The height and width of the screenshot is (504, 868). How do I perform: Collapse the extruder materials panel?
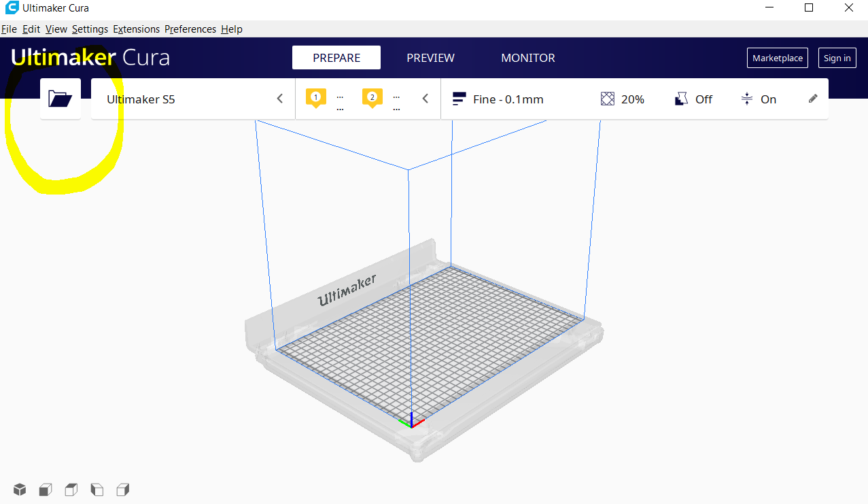(426, 99)
